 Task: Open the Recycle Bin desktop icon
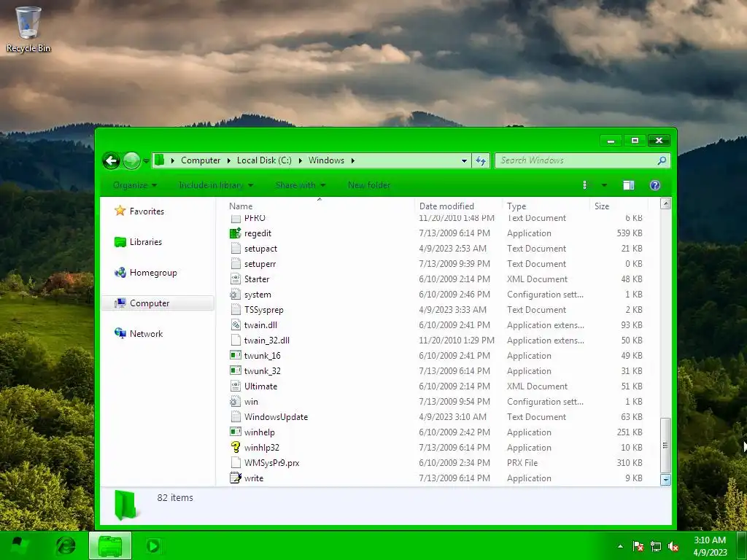28,29
